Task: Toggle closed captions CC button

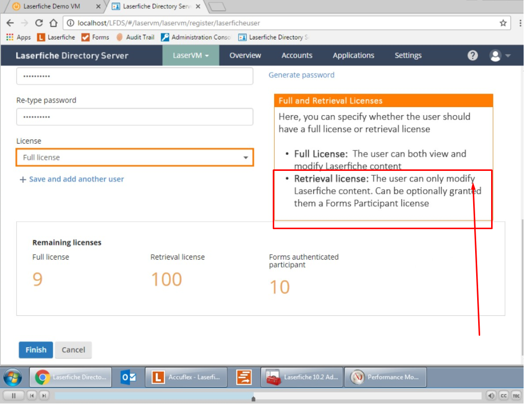Action: (x=504, y=396)
